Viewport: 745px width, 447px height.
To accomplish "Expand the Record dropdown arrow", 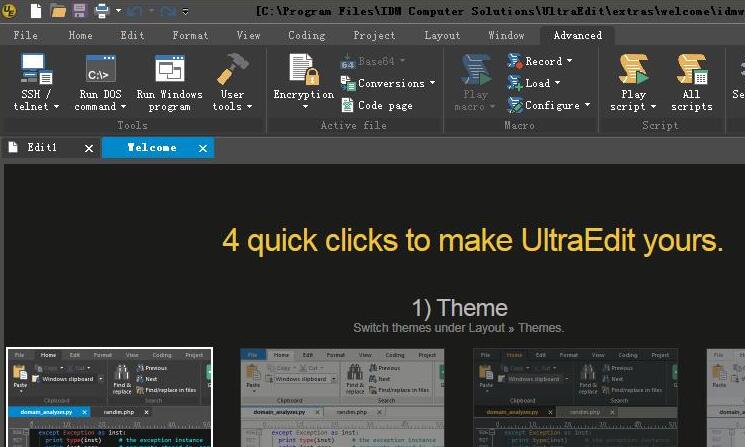I will tap(570, 61).
